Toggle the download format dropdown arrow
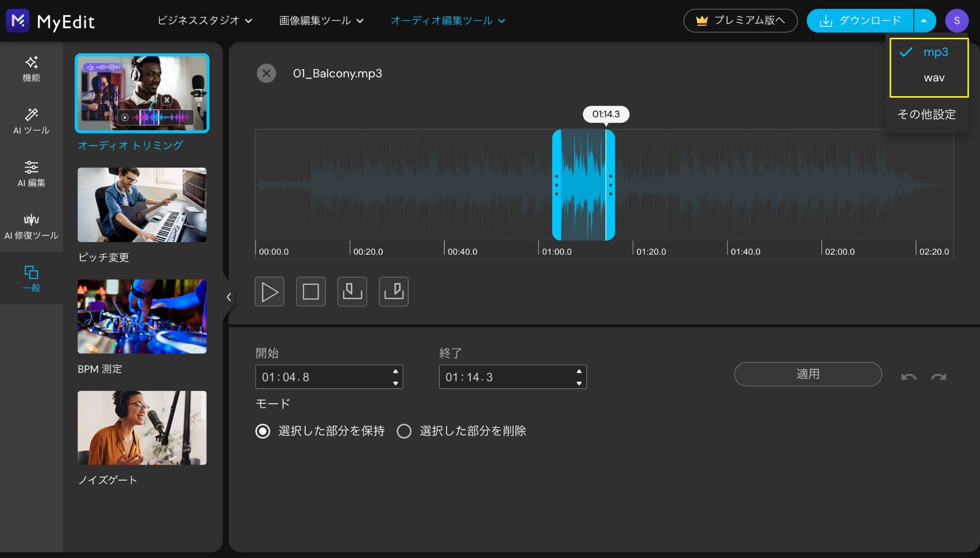Viewport: 980px width, 558px height. point(924,21)
